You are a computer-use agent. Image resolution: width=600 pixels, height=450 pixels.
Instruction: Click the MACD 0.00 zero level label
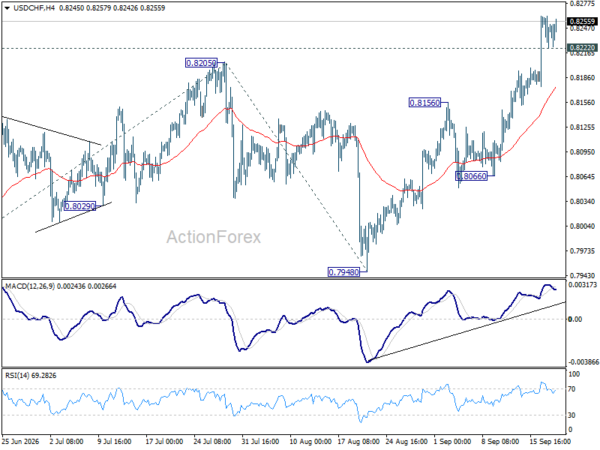(575, 319)
